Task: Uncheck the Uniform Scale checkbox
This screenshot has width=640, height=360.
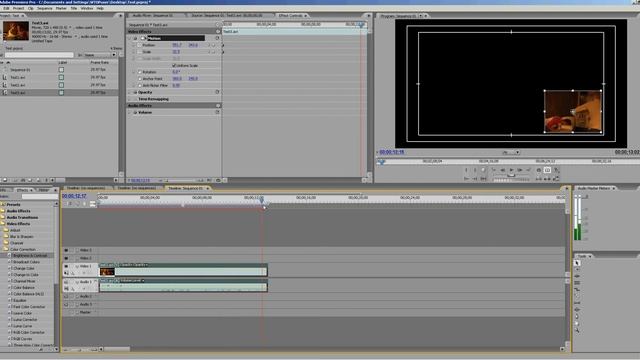Action: [x=174, y=65]
